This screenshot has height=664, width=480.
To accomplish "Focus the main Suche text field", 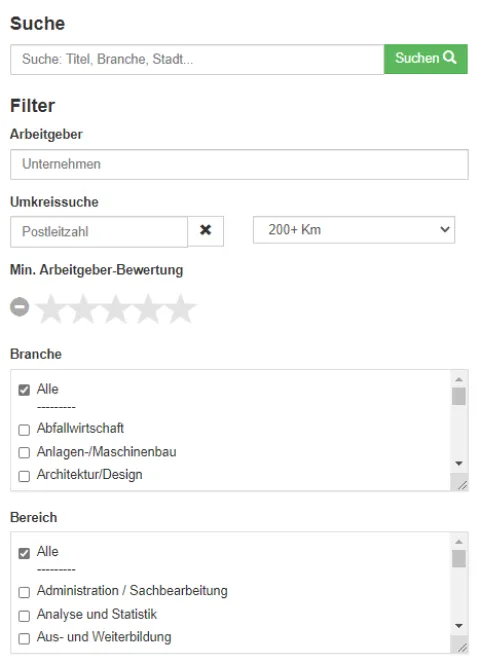I will [197, 59].
